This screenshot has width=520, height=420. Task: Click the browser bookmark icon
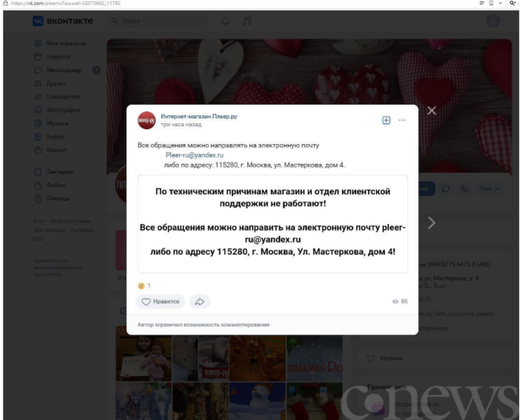[491, 3]
